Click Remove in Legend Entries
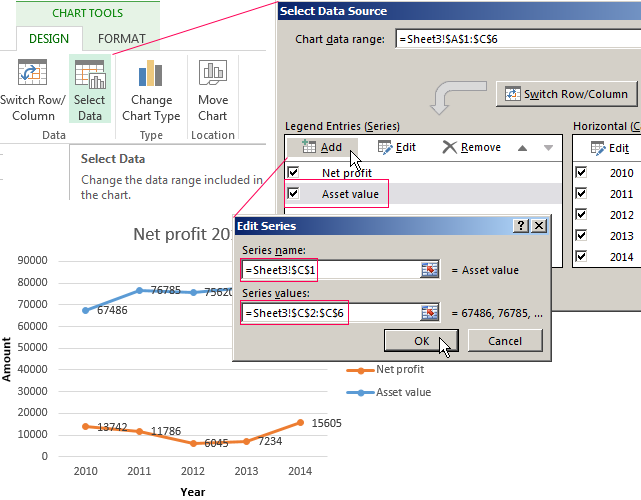This screenshot has height=500, width=641. pos(471,147)
